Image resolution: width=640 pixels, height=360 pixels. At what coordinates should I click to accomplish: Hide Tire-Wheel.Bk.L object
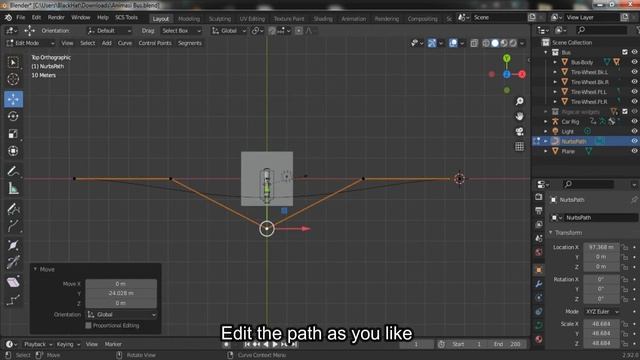point(634,72)
